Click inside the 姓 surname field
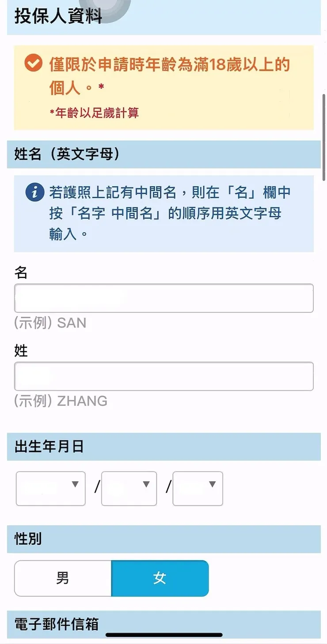Screen dimensions: 327x644 point(163,376)
